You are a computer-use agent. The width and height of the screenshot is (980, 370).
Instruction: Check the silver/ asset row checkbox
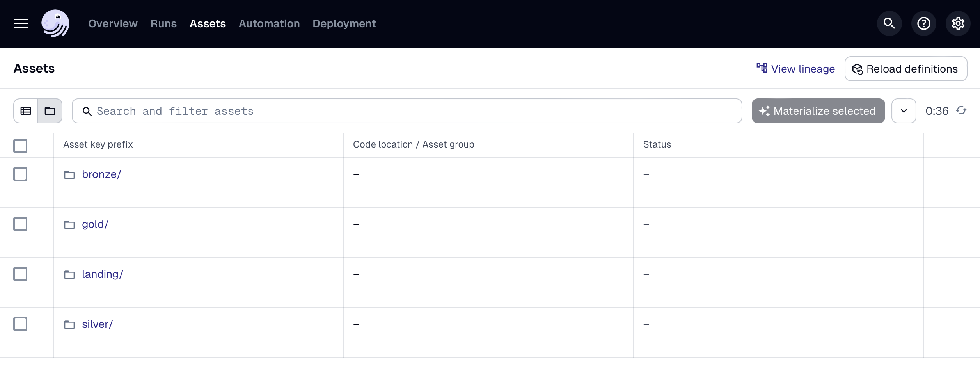point(20,324)
